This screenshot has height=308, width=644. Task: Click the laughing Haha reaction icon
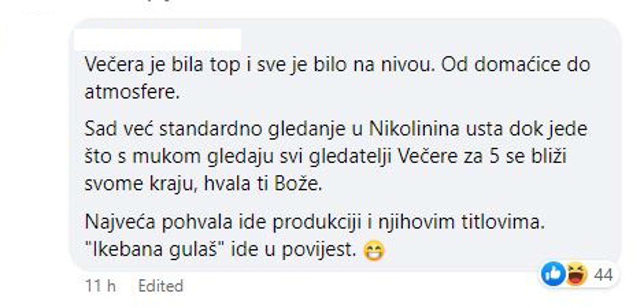point(576,274)
